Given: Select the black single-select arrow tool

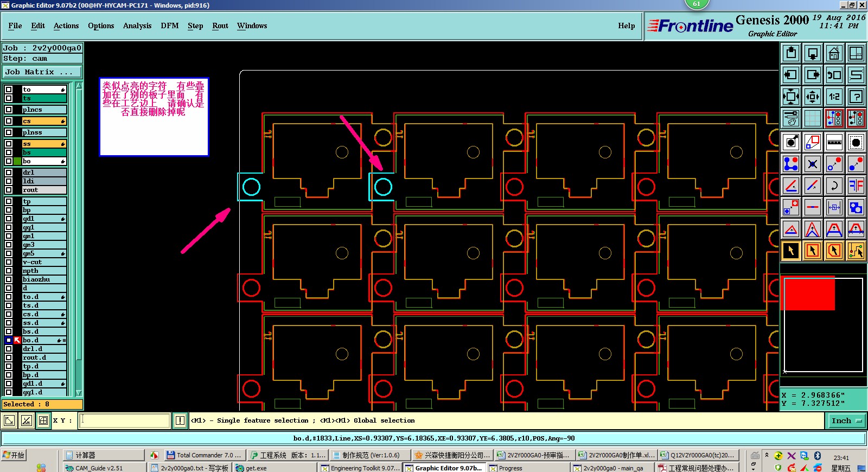Looking at the screenshot, I should pos(791,251).
